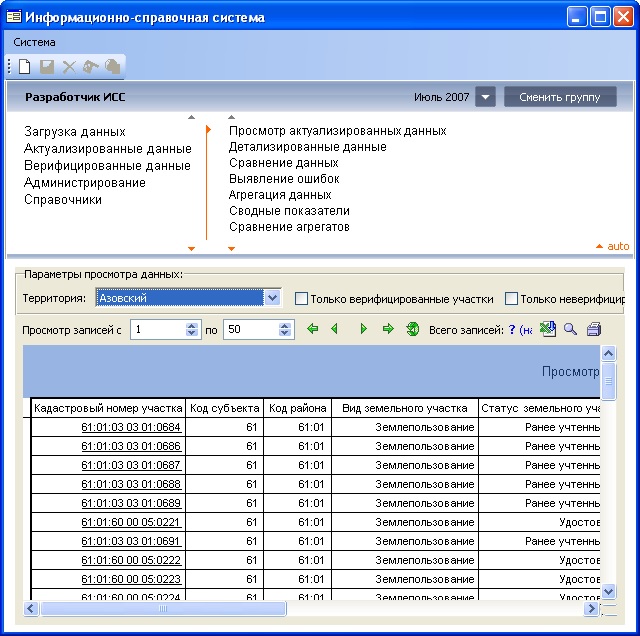Viewport: 640px width, 636px height.
Task: Click the print icon above the table
Action: click(594, 329)
